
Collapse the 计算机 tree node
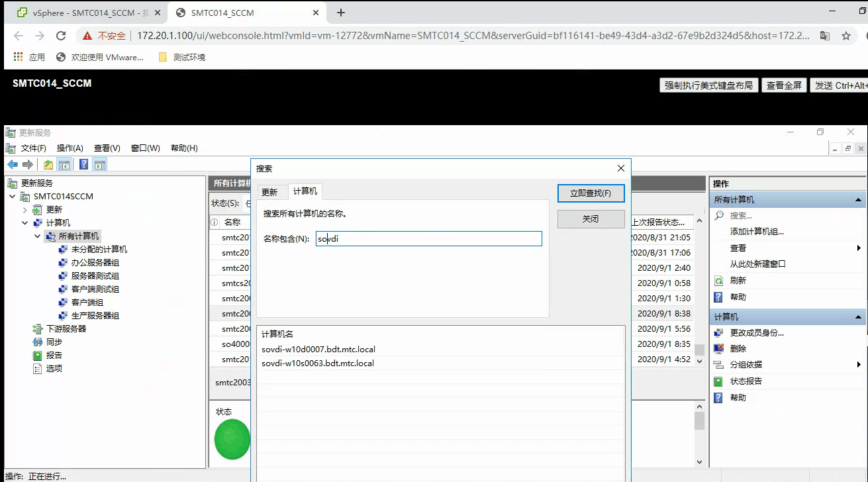(x=25, y=222)
